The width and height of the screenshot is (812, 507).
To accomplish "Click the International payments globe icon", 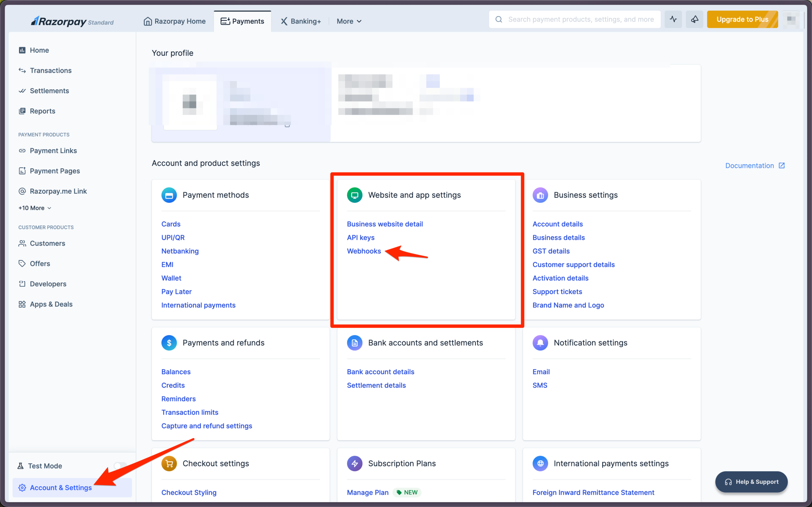I will [540, 463].
